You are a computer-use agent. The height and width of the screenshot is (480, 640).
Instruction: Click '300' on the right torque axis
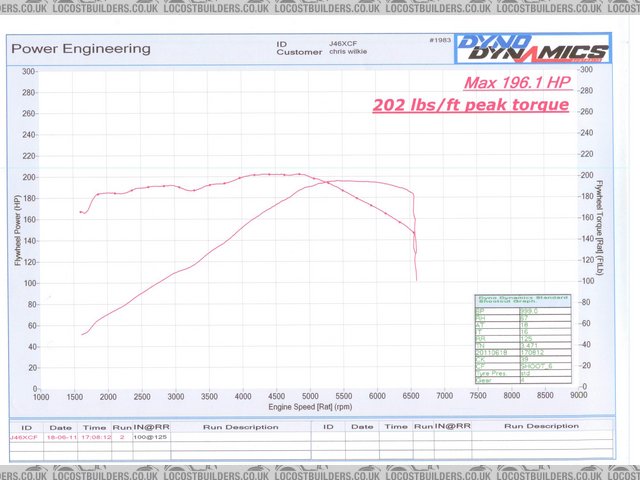click(x=587, y=69)
